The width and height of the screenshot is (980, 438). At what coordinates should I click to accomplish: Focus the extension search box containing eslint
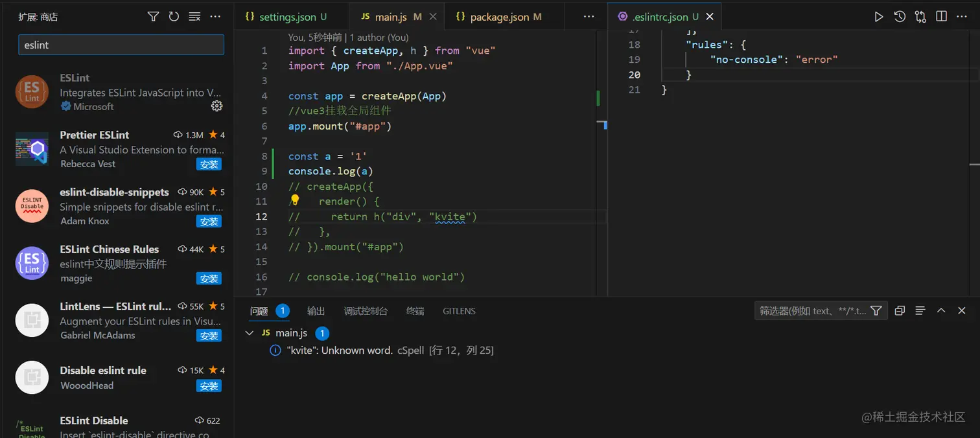[x=121, y=45]
